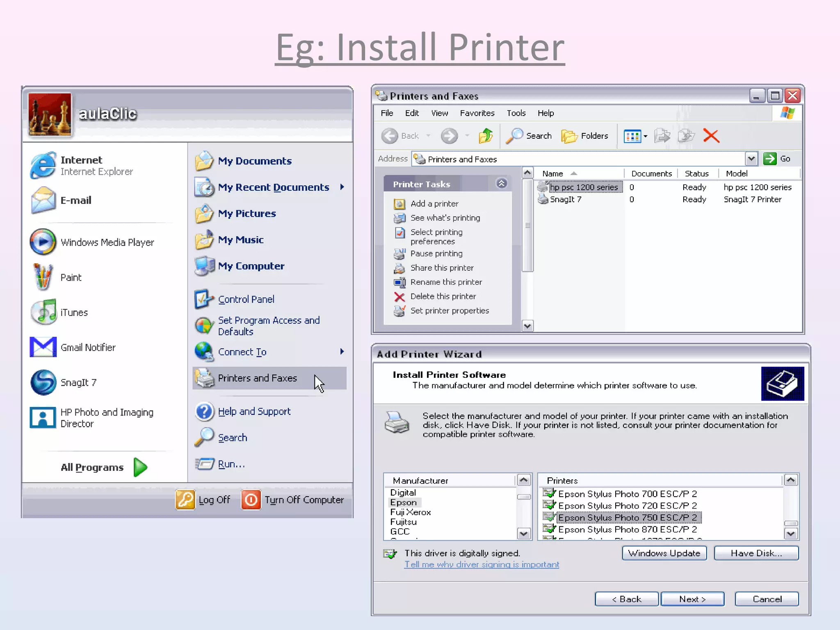Click Turn Off Computer button
Viewport: 840px width, 630px height.
(292, 500)
